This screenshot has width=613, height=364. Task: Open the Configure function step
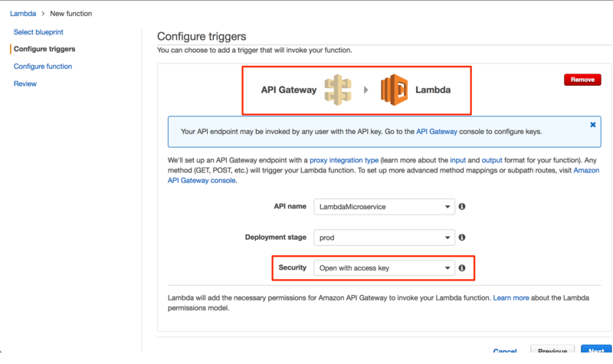[x=43, y=67]
